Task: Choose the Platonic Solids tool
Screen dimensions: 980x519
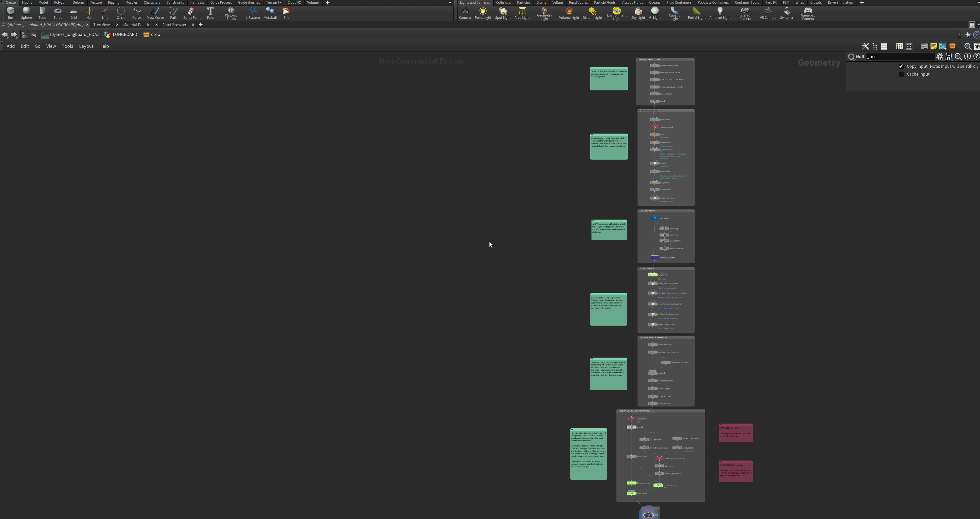Action: tap(231, 14)
